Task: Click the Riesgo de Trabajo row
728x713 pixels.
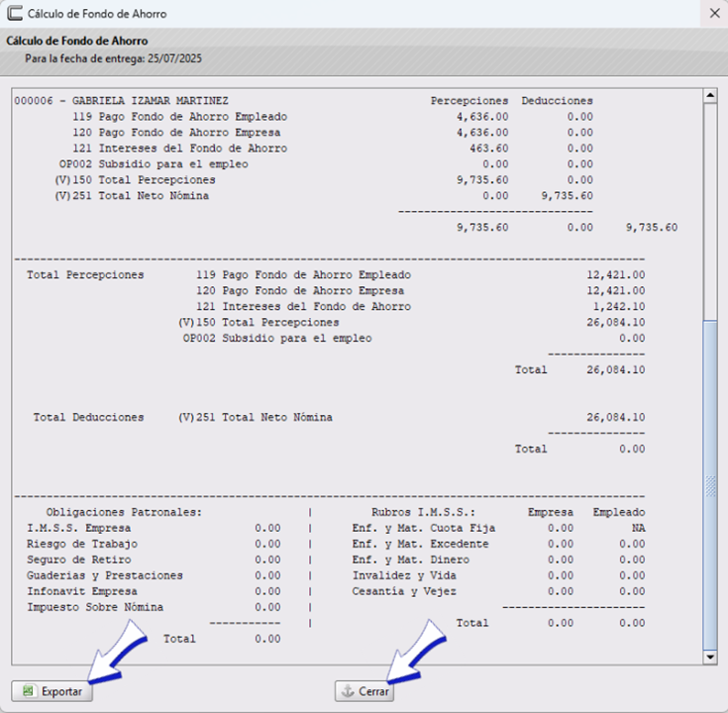Action: [154, 544]
